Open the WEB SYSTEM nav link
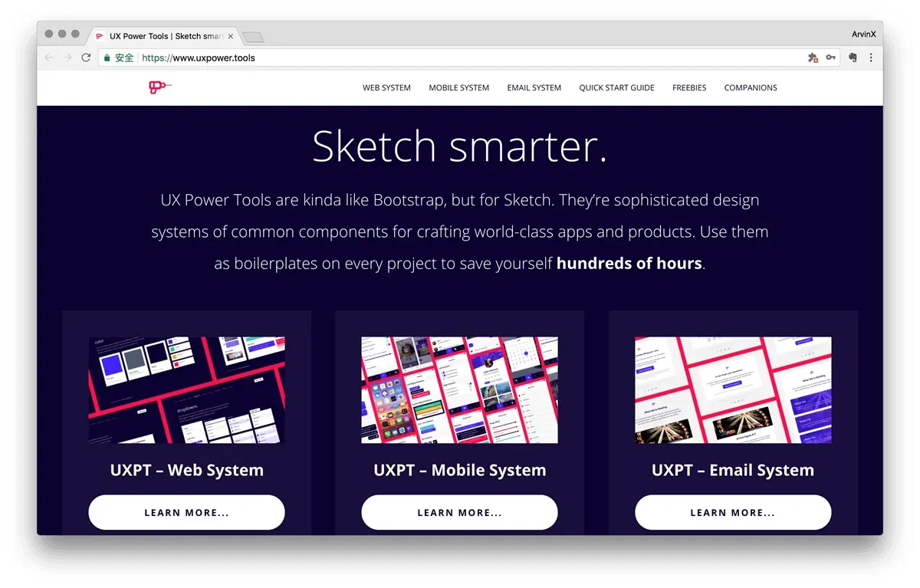The image size is (920, 588). 386,88
